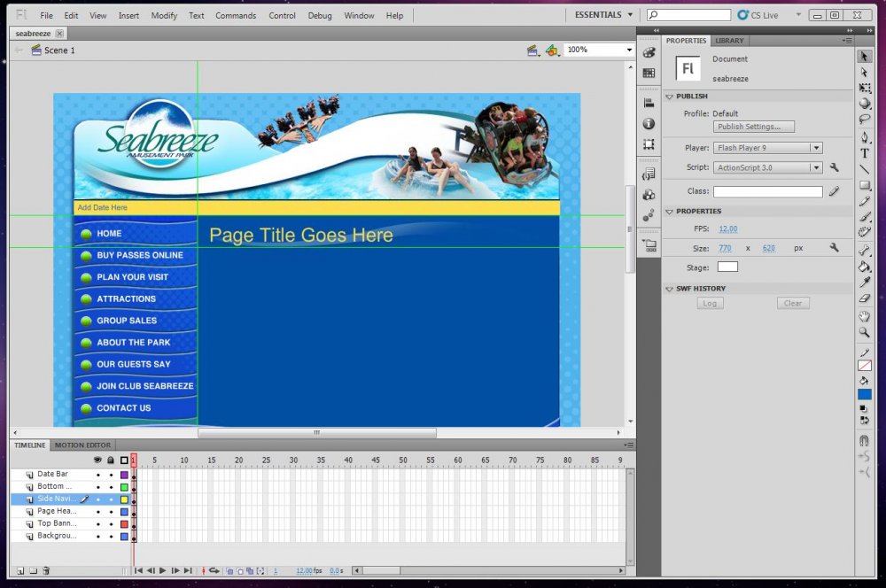The height and width of the screenshot is (588, 886).
Task: Open the Player version dropdown
Action: (768, 148)
